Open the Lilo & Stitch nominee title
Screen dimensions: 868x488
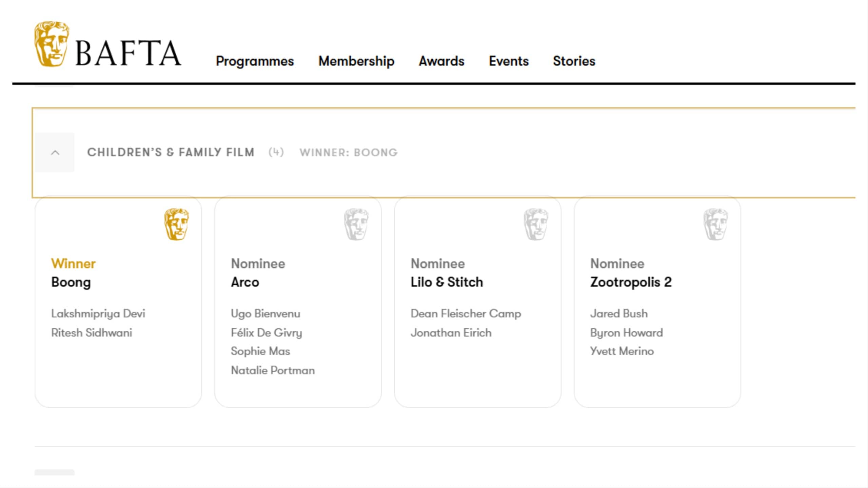pyautogui.click(x=447, y=282)
